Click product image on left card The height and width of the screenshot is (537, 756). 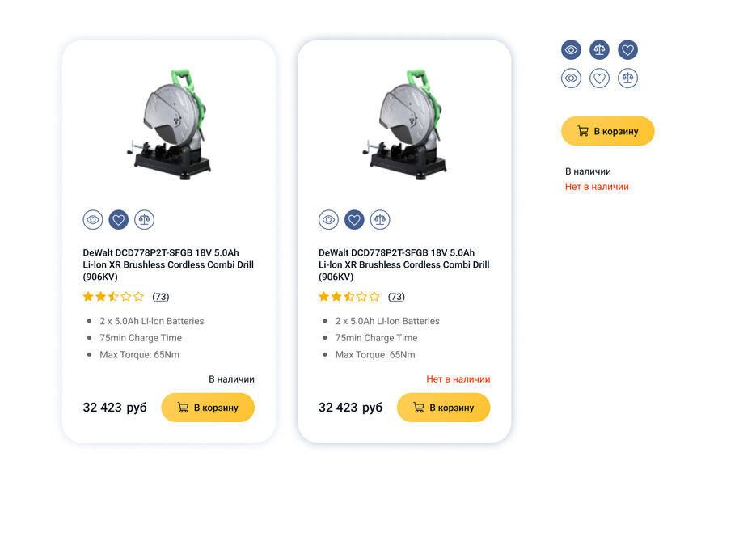(169, 124)
